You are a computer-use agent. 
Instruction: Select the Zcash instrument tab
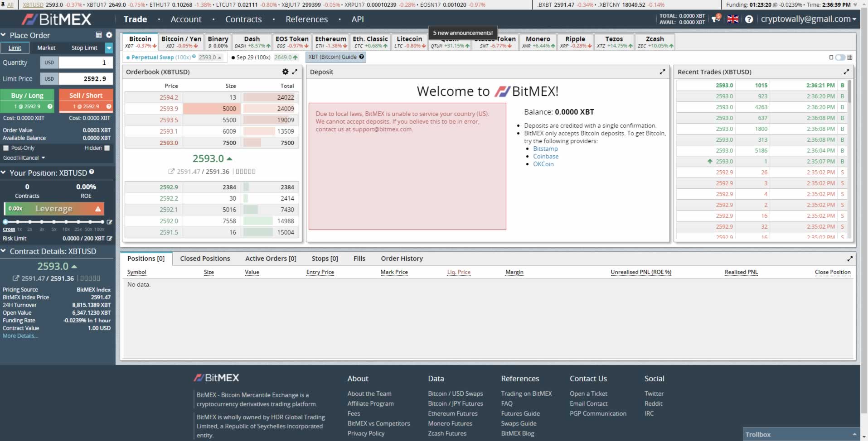(x=655, y=42)
